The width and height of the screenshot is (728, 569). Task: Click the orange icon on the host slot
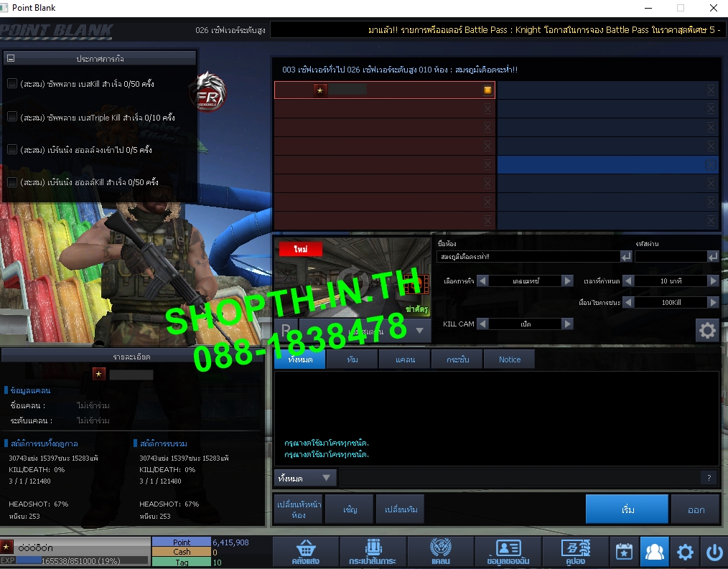487,90
